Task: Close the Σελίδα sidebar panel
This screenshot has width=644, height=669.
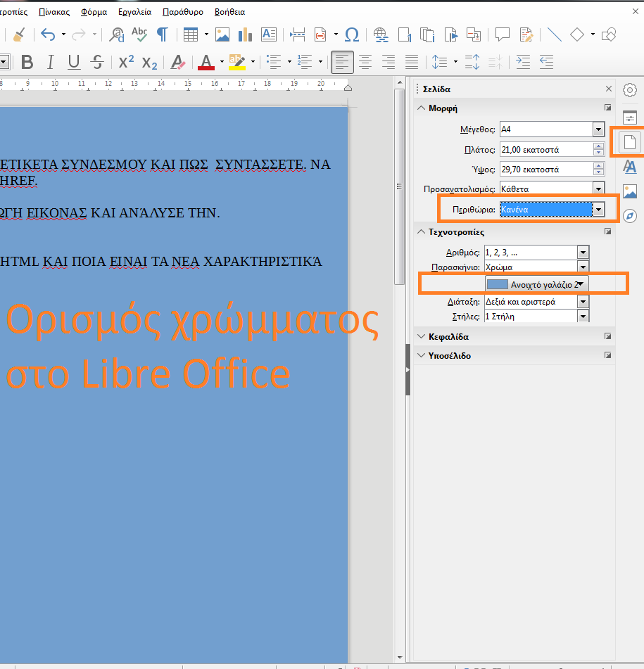Action: click(x=609, y=89)
